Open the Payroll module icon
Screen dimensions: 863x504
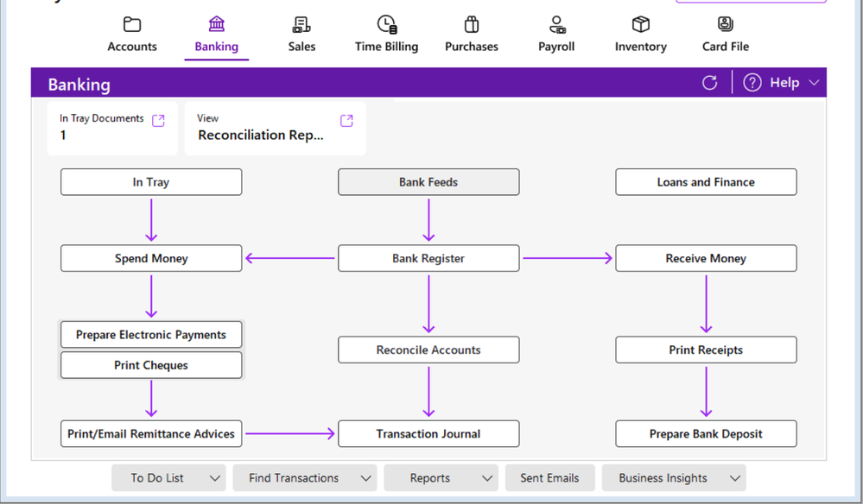(556, 24)
